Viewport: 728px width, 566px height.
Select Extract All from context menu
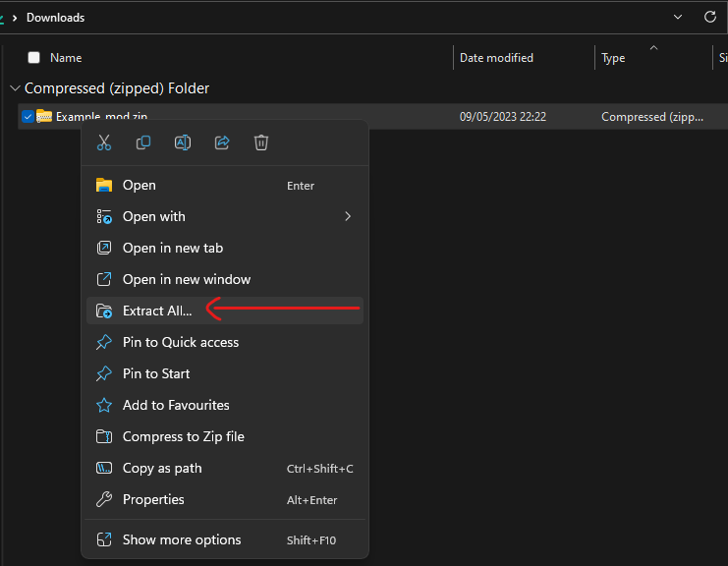click(x=157, y=311)
